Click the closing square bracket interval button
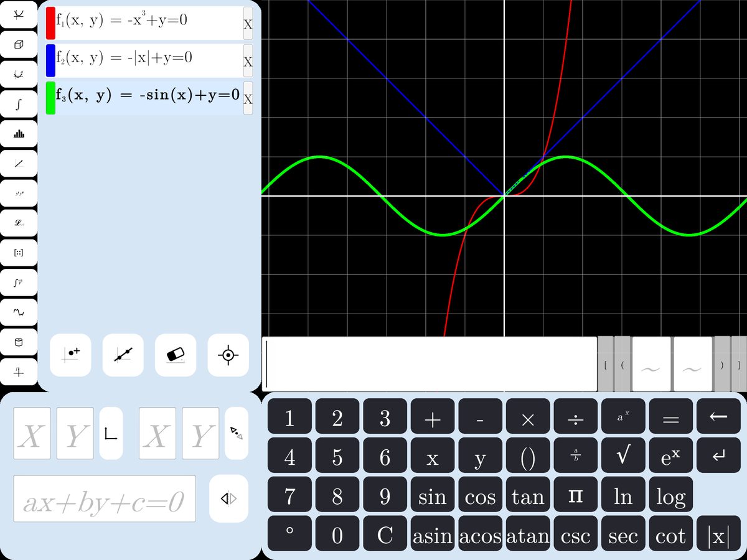747x560 pixels. [x=739, y=364]
